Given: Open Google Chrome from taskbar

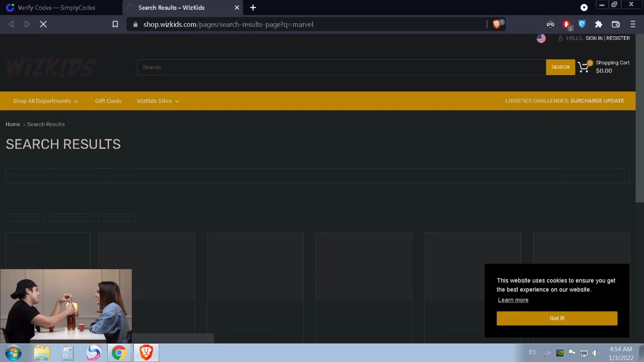Looking at the screenshot, I should (119, 353).
